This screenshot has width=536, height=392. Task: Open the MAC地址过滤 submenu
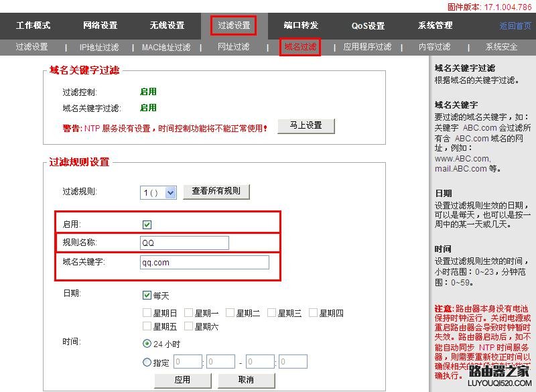(x=166, y=47)
